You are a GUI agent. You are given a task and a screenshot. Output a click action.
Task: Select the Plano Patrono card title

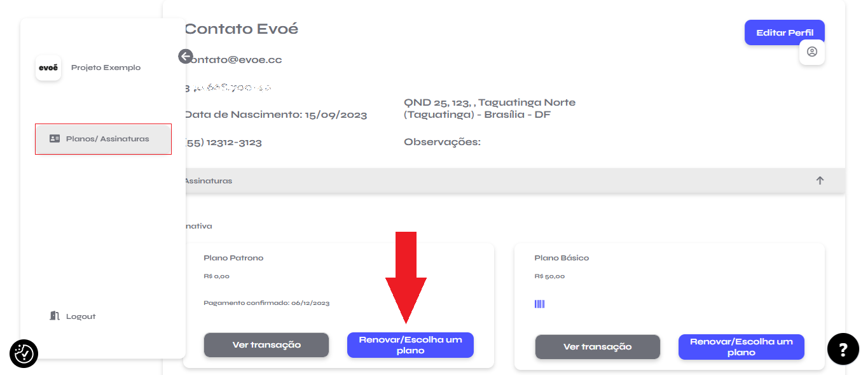click(233, 258)
